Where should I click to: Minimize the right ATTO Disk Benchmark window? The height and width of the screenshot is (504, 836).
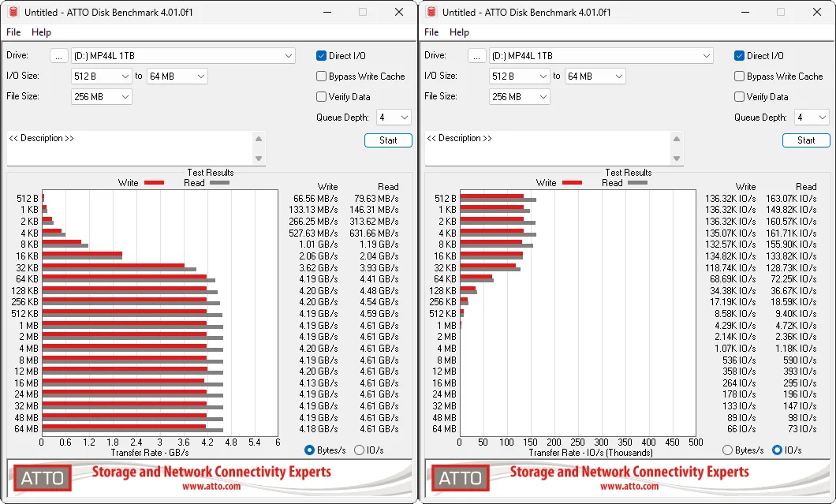point(745,12)
